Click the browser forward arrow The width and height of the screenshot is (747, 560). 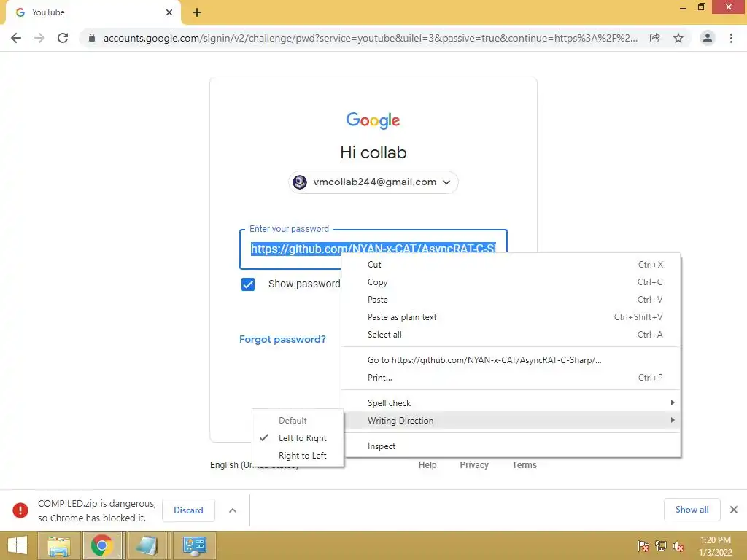click(39, 38)
